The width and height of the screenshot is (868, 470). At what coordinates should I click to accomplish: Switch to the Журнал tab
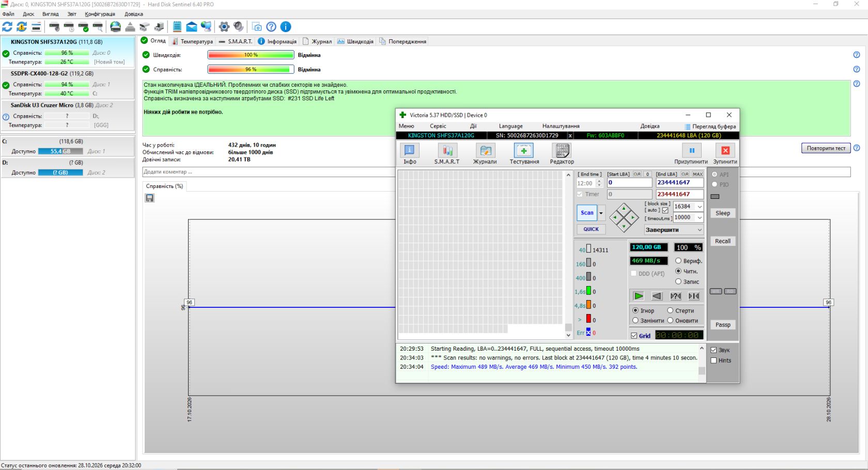(x=317, y=41)
